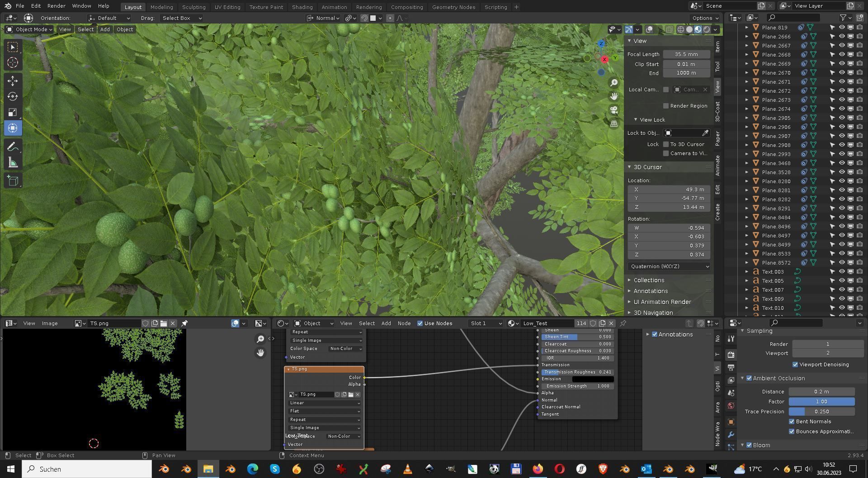Image resolution: width=868 pixels, height=478 pixels.
Task: Toggle the Use Nodes checkbox
Action: (x=420, y=323)
